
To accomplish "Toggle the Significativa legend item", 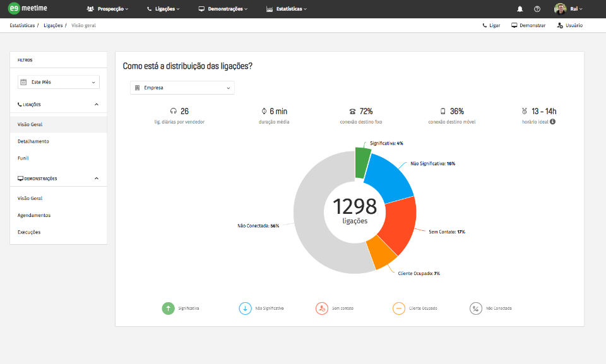I will [168, 308].
